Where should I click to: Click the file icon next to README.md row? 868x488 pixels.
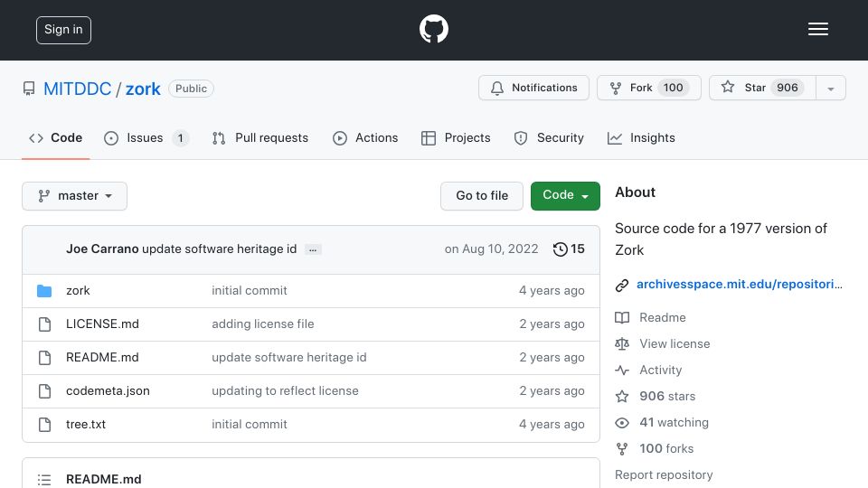(45, 358)
